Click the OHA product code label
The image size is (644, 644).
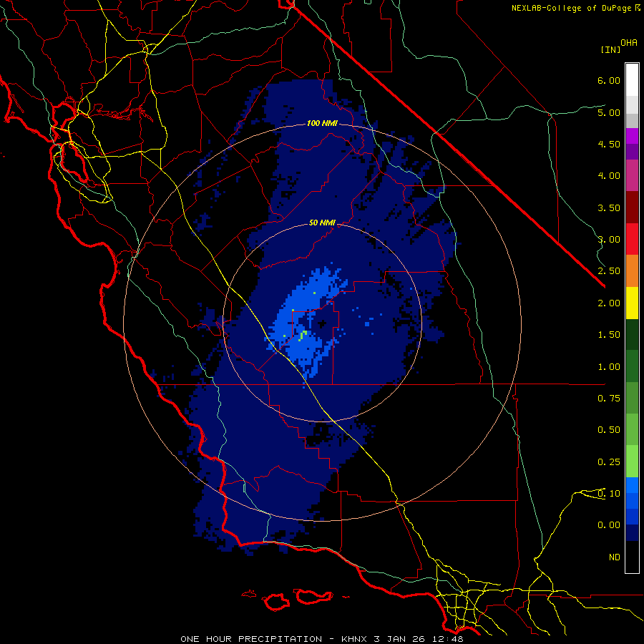(x=629, y=43)
